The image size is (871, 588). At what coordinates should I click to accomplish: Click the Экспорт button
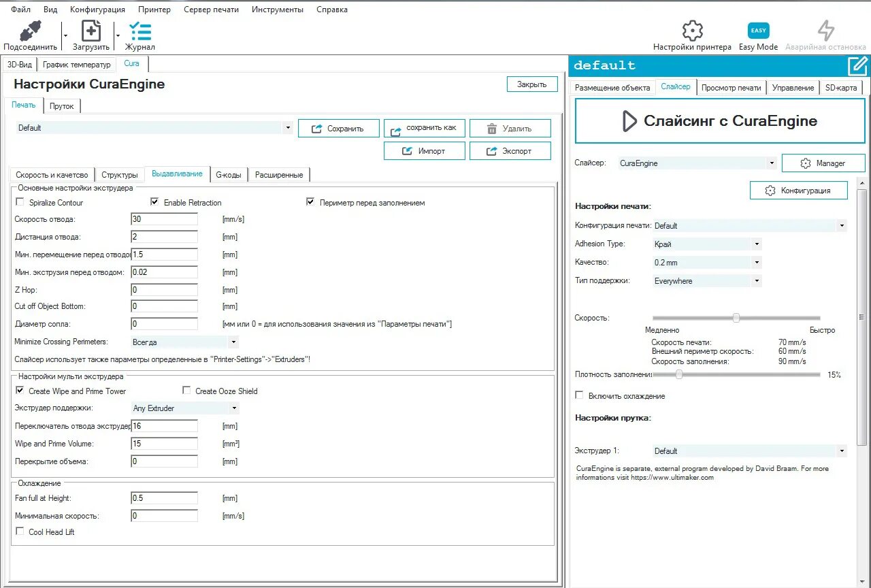tap(510, 151)
